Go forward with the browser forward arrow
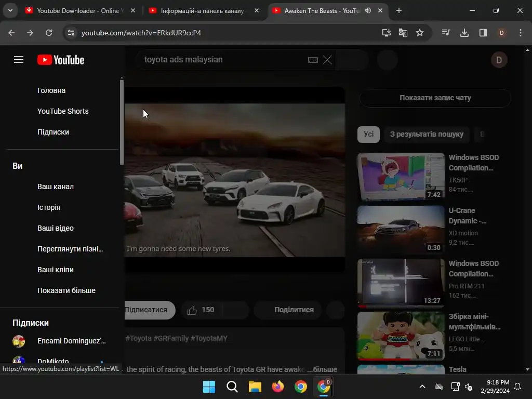 pos(30,33)
